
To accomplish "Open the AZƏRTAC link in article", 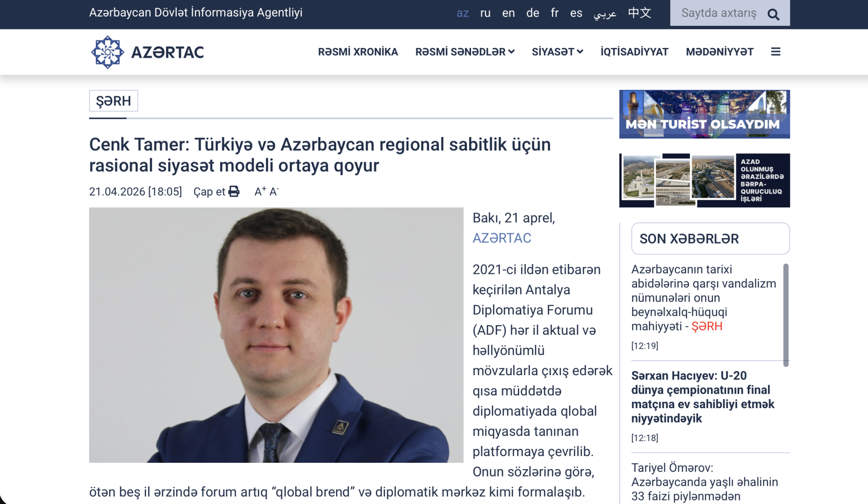I will click(x=501, y=238).
